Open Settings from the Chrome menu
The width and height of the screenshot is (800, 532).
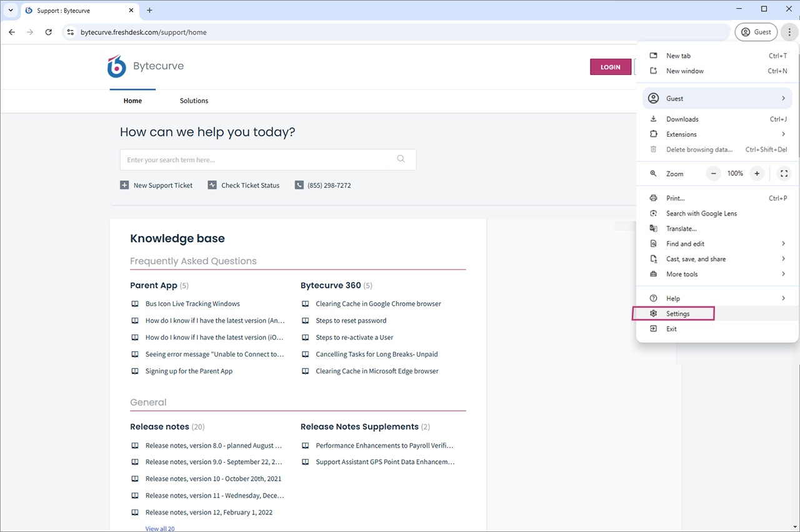717,313
